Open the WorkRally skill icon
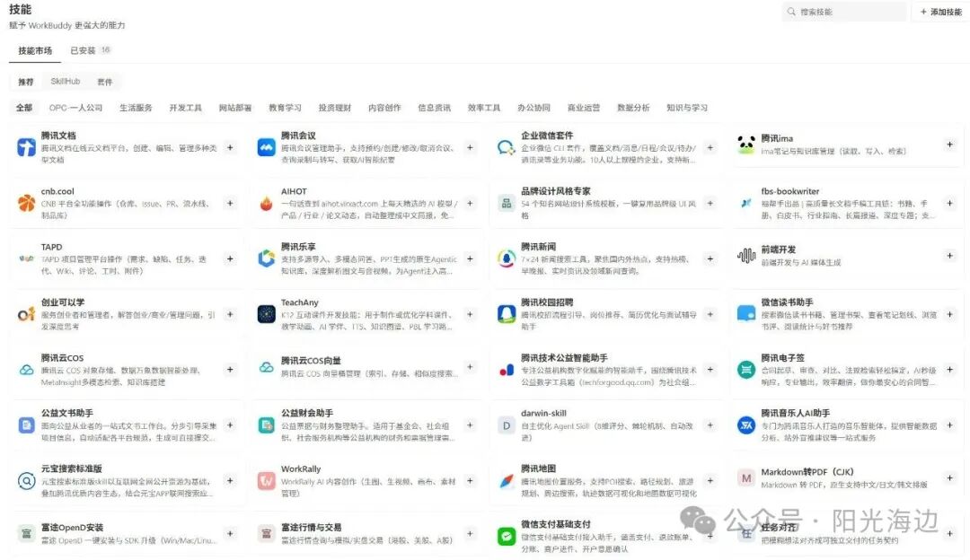The width and height of the screenshot is (970, 560). tap(266, 481)
